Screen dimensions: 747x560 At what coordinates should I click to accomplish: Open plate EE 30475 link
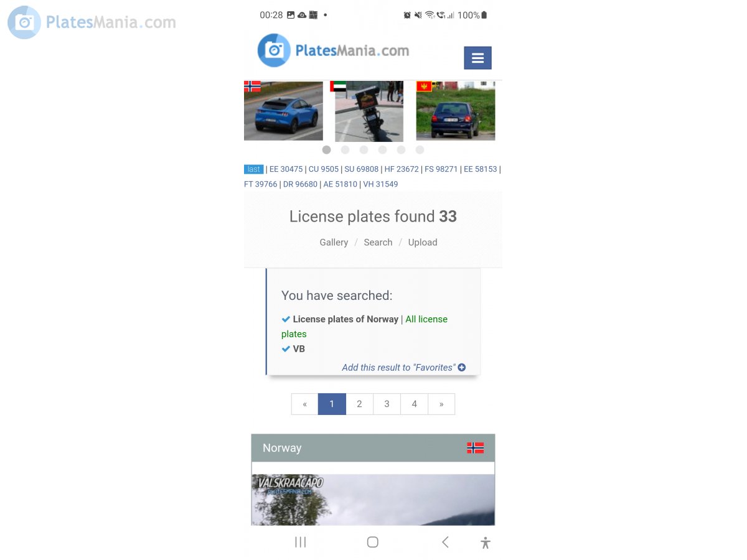click(x=286, y=169)
